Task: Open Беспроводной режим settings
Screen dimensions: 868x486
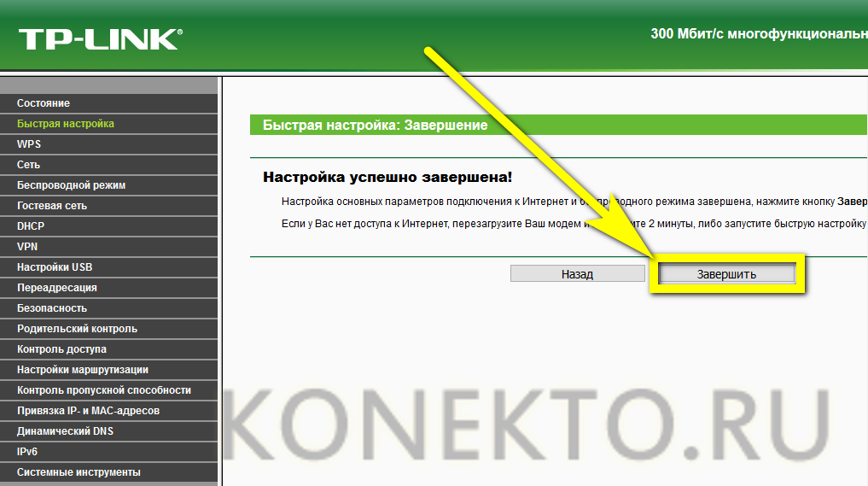Action: pyautogui.click(x=72, y=185)
